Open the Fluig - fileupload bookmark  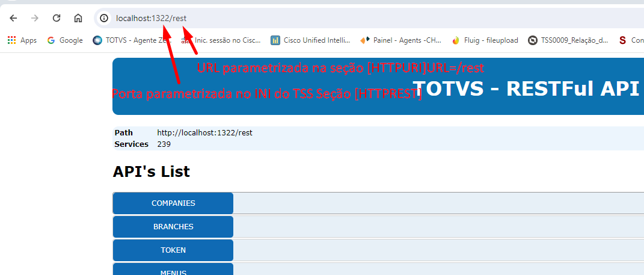tap(485, 40)
